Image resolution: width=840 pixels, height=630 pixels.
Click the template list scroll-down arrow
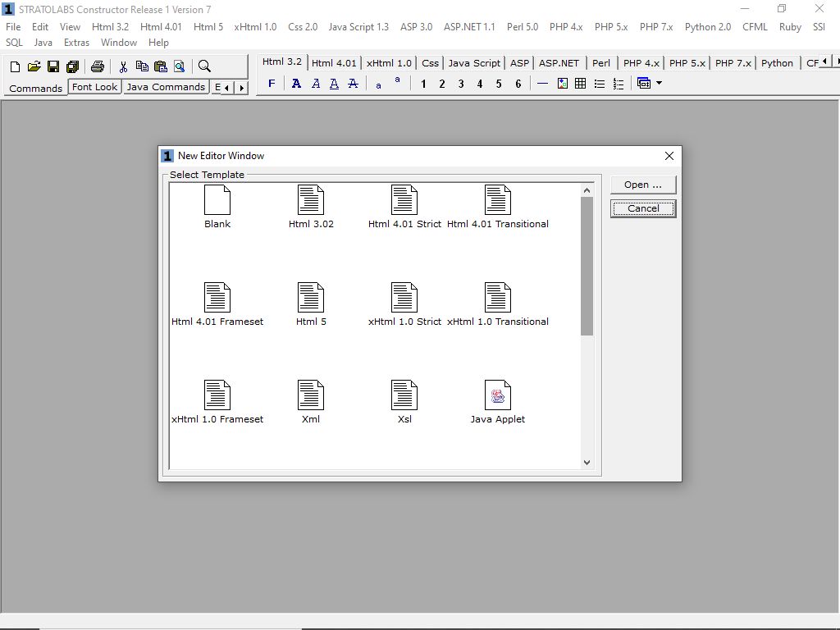point(587,463)
